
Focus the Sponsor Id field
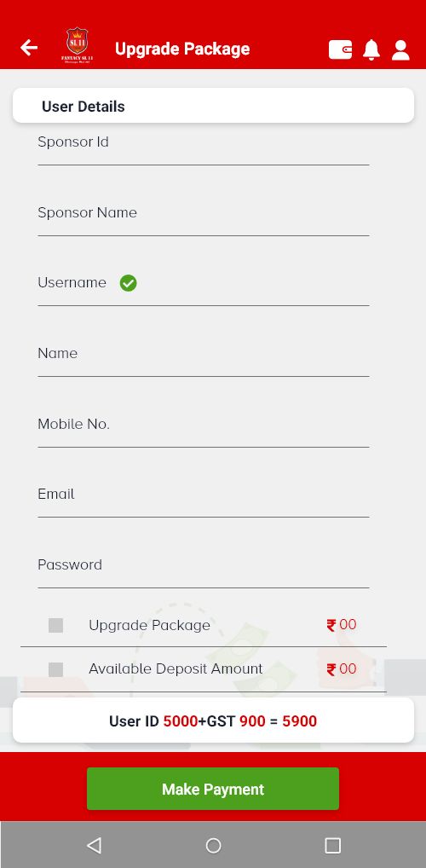(204, 146)
